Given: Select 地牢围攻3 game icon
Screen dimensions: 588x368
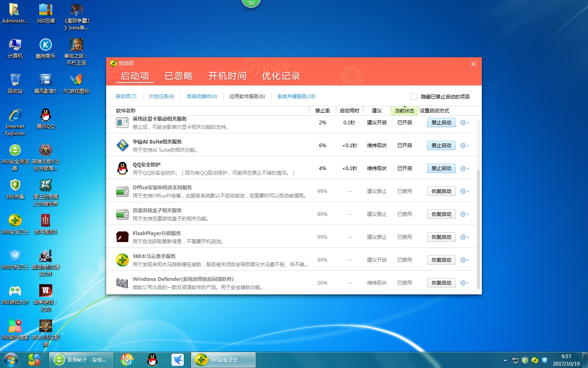Looking at the screenshot, I should pyautogui.click(x=46, y=224).
